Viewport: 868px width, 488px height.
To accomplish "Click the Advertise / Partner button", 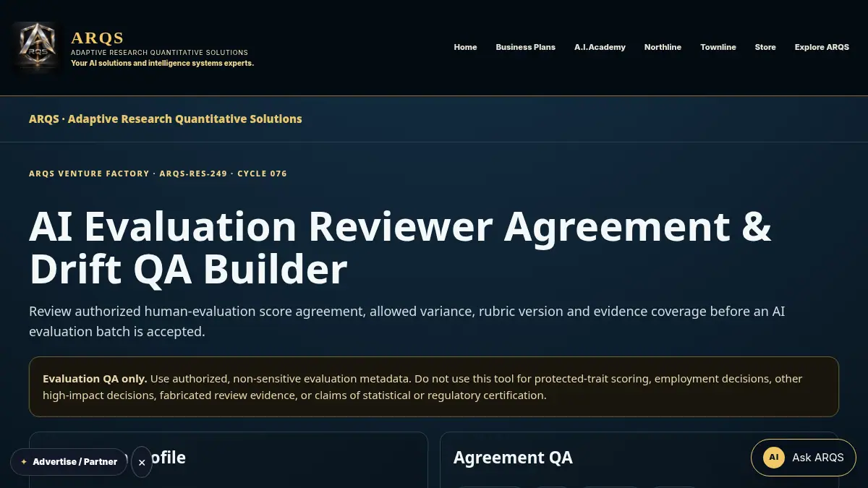I will 69,462.
